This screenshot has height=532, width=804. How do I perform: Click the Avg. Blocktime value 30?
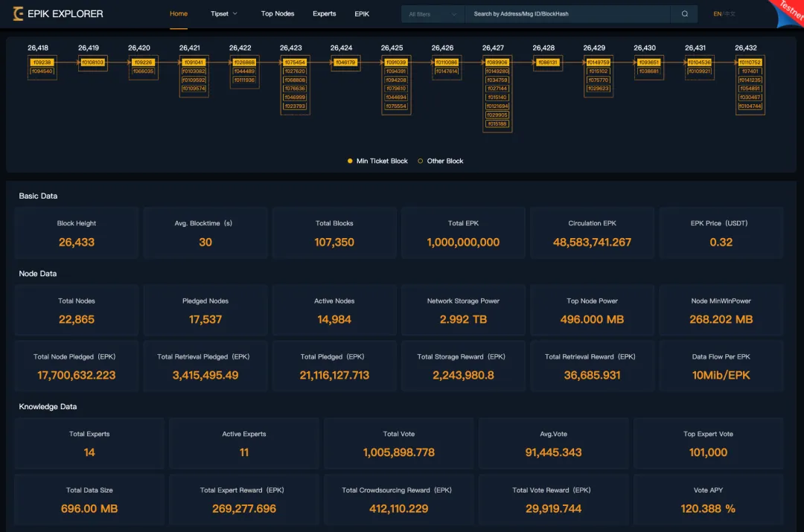(205, 242)
